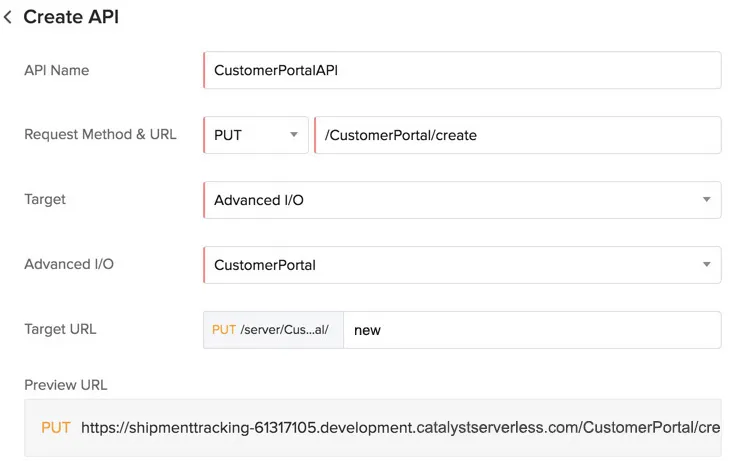Screen dimensions: 740x461
Task: Click the caret arrow of the Target dropdown
Action: [706, 200]
